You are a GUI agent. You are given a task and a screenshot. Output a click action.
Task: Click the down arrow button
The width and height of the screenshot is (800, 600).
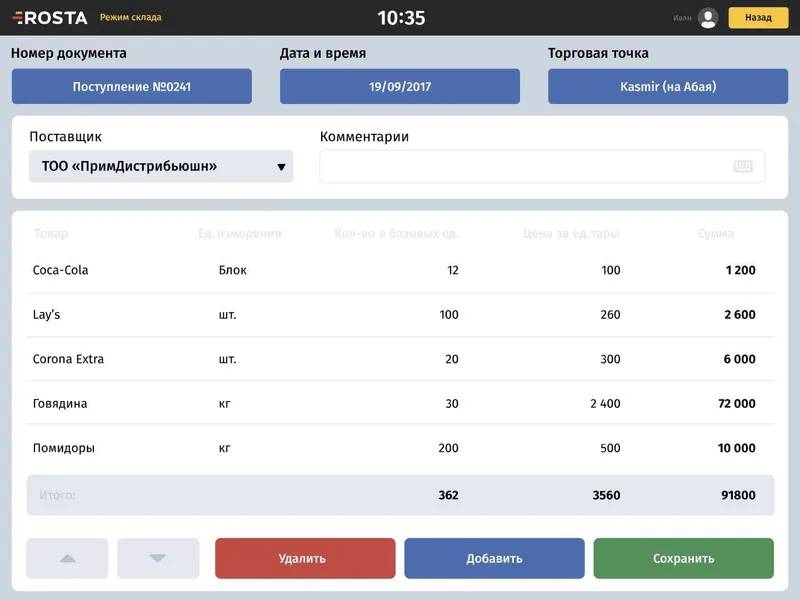pos(158,558)
